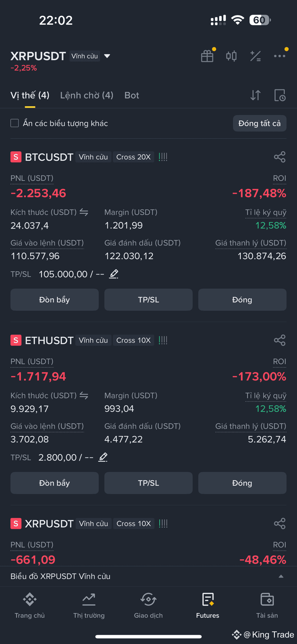Open the three-dot more options menu

pos(280,56)
